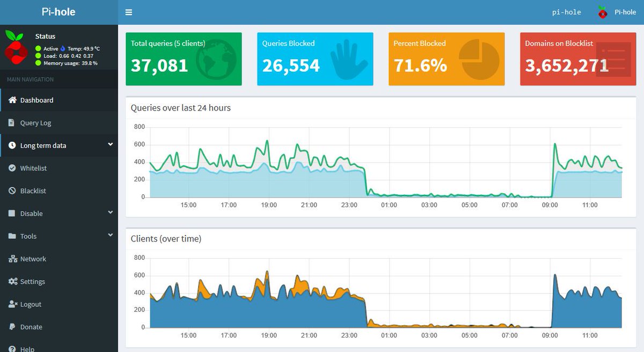Click the 19:00 peak in Queries chart

(x=267, y=142)
